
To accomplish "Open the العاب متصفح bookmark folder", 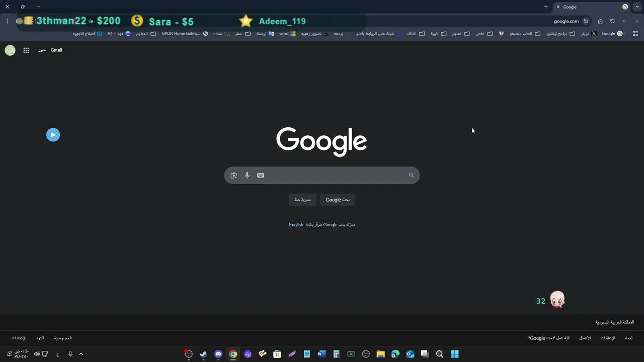I will point(525,34).
